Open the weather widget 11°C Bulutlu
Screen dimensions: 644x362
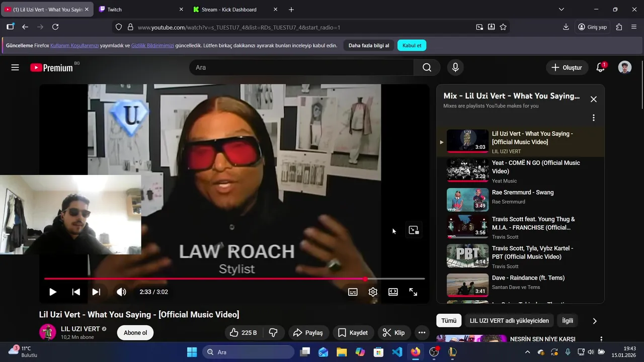[23, 351]
